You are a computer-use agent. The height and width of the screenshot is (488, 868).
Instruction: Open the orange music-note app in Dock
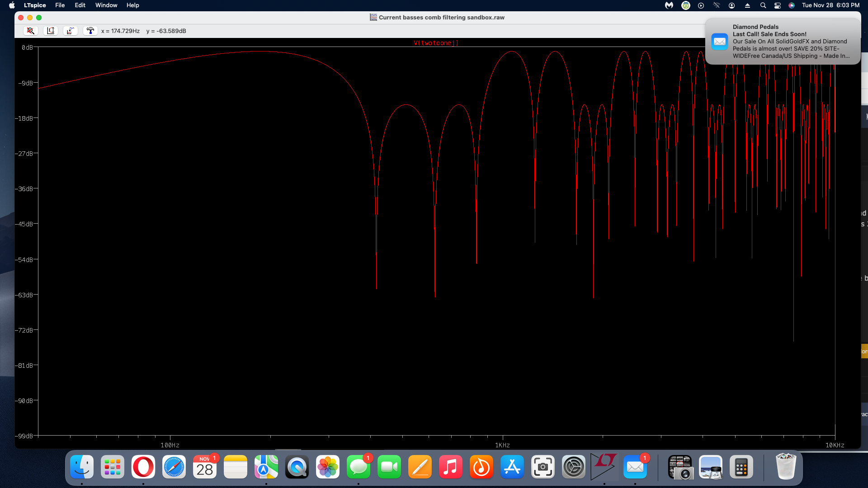[481, 467]
